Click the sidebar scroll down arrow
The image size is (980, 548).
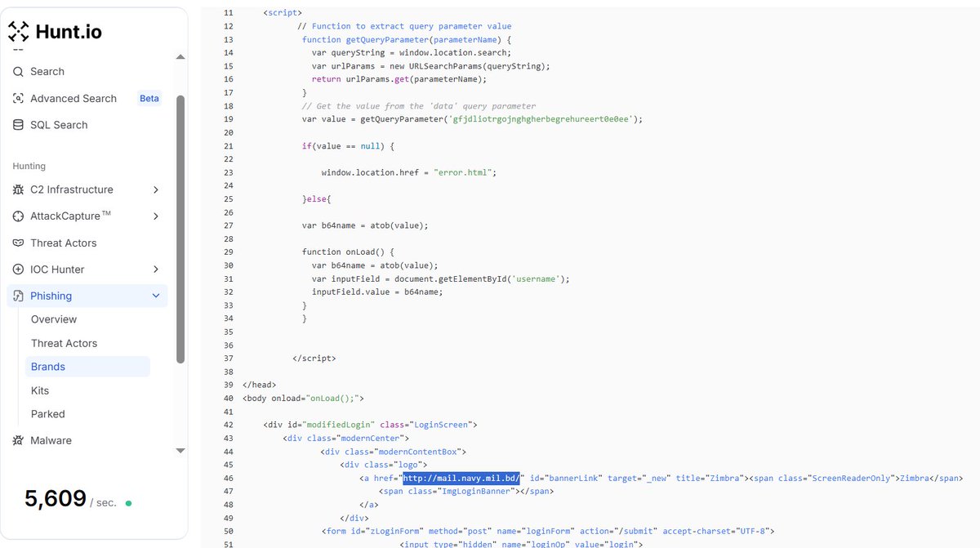(180, 450)
